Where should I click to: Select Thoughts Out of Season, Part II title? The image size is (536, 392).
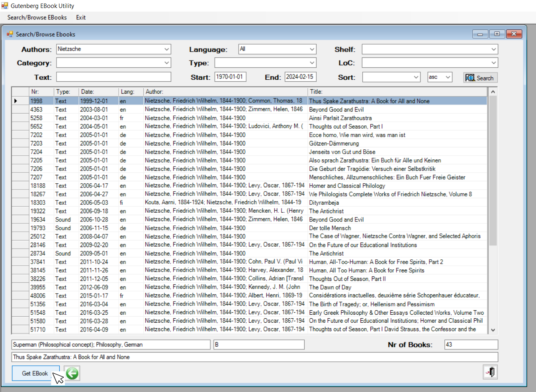coord(398,279)
